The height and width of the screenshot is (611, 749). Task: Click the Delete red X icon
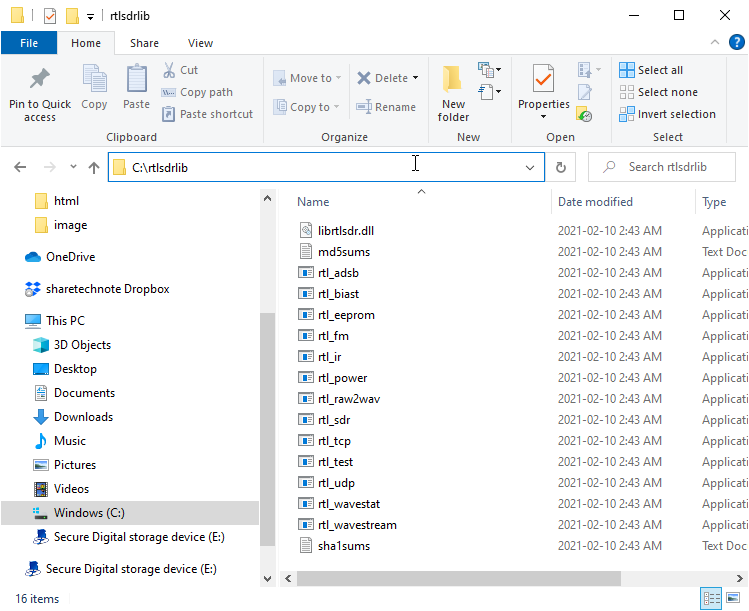point(364,78)
